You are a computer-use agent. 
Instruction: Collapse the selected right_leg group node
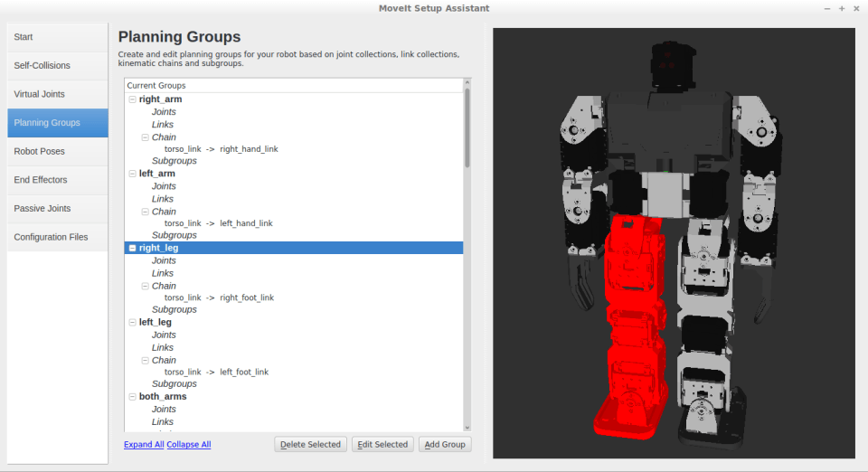(x=133, y=248)
